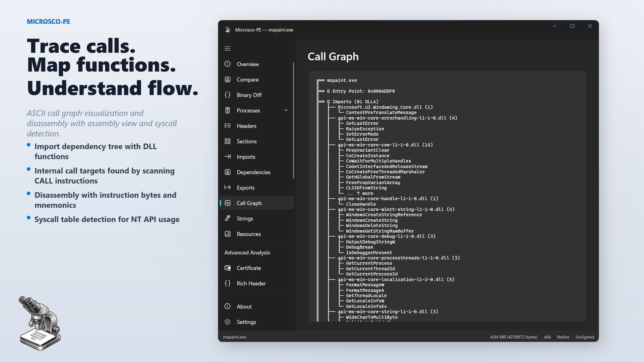Collapse the sidebar with the hamburger menu

click(228, 49)
